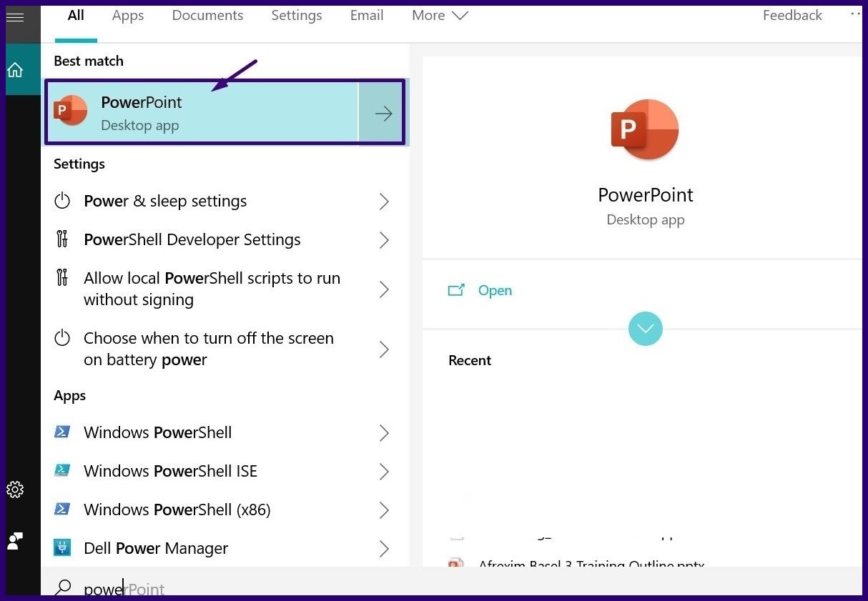Click the Dell Power Manager app icon
This screenshot has height=601, width=868.
click(x=62, y=548)
